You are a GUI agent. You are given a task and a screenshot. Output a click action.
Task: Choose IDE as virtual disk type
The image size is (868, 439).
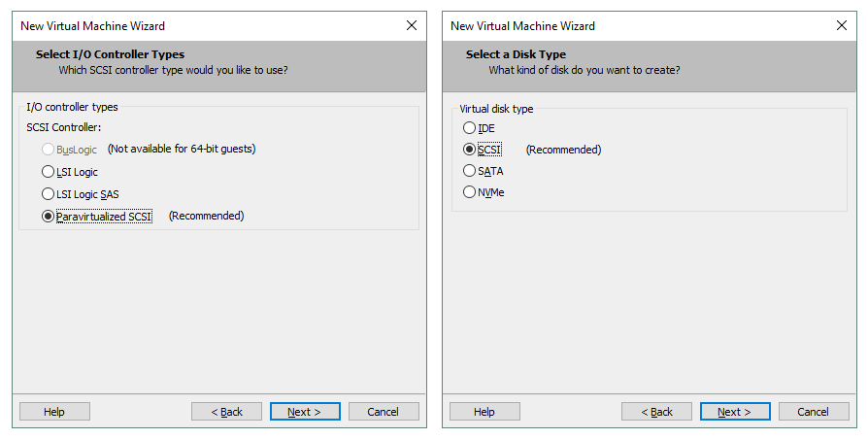coord(470,128)
